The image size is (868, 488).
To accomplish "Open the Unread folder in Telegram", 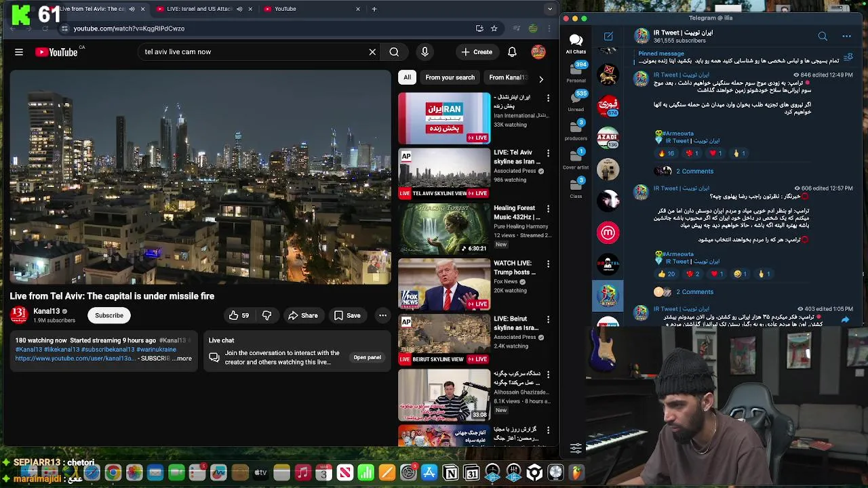I will [x=576, y=102].
